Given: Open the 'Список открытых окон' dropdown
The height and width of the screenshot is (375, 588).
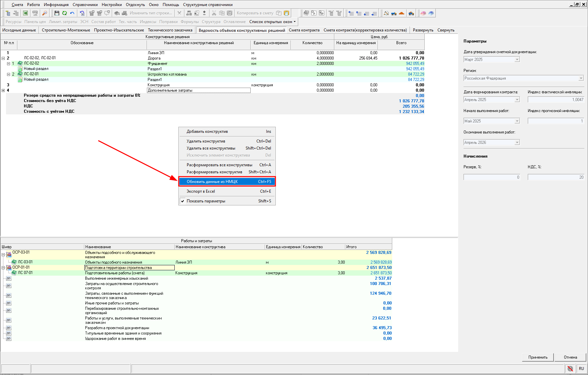Looking at the screenshot, I should (272, 22).
